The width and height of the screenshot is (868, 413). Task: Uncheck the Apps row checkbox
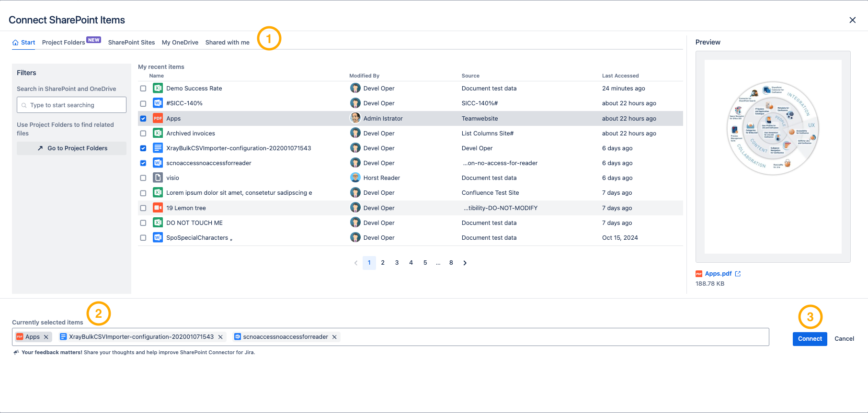143,119
